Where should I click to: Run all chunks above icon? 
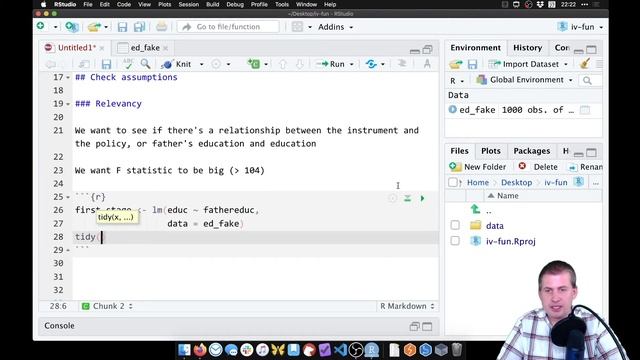[407, 198]
